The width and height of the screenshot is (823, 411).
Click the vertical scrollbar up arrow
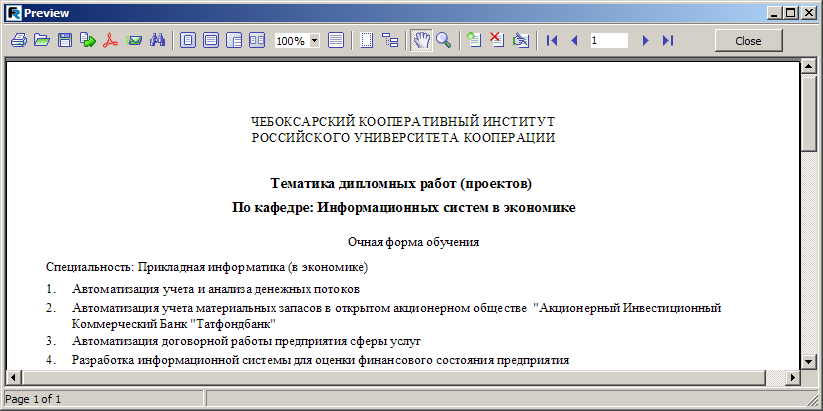point(808,68)
